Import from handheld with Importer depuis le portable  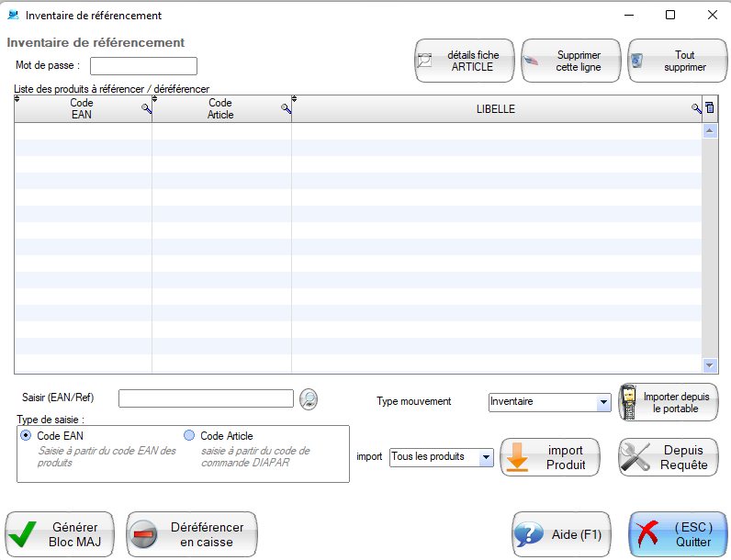[669, 402]
